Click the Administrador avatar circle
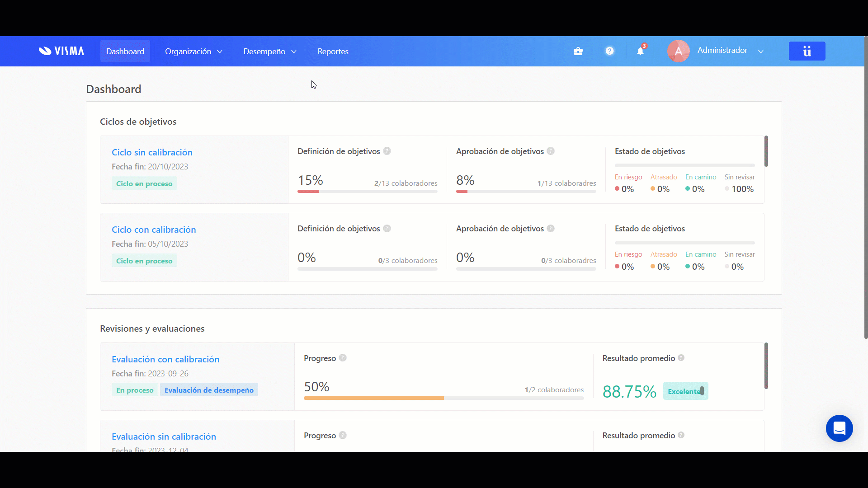Viewport: 868px width, 488px height. pyautogui.click(x=678, y=51)
